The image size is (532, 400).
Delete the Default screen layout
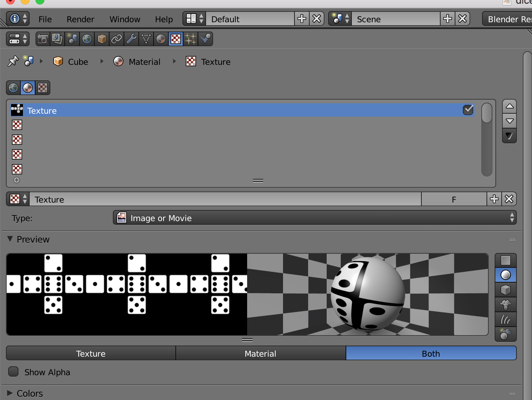[317, 19]
